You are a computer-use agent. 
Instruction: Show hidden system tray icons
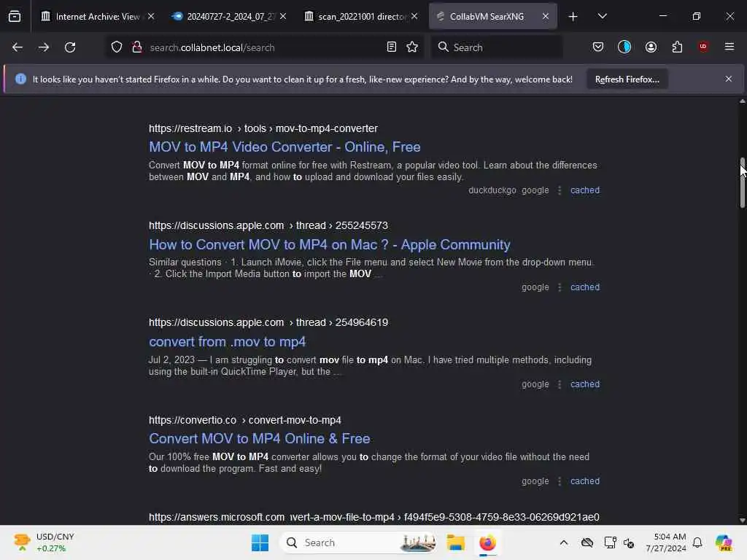[564, 542]
